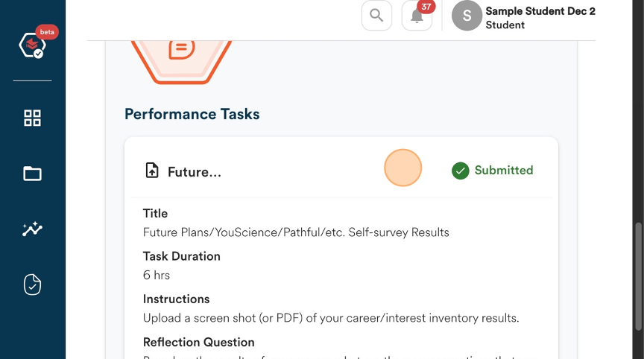This screenshot has height=359, width=644.
Task: Open the Sample Student Dec 2 profile
Action: pos(523,16)
